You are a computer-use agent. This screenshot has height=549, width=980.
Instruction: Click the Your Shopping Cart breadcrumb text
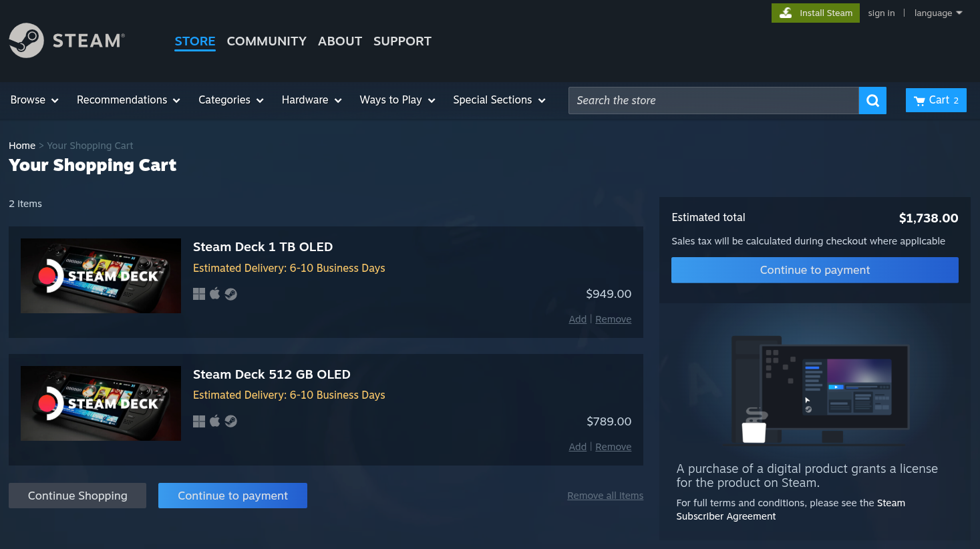pos(90,146)
